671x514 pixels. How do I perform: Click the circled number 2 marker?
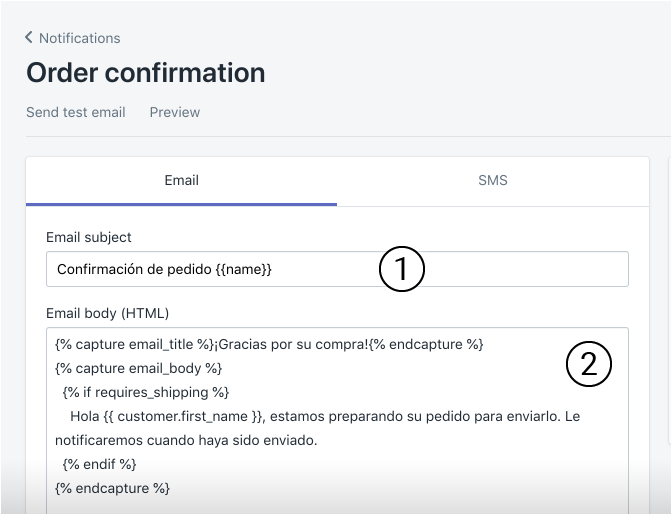pyautogui.click(x=589, y=364)
